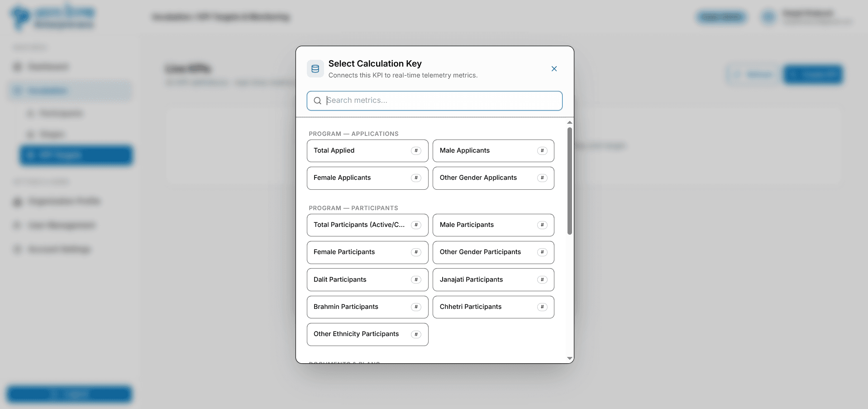Click the dialog's vertical scrollbar thumb
The width and height of the screenshot is (868, 409).
570,181
